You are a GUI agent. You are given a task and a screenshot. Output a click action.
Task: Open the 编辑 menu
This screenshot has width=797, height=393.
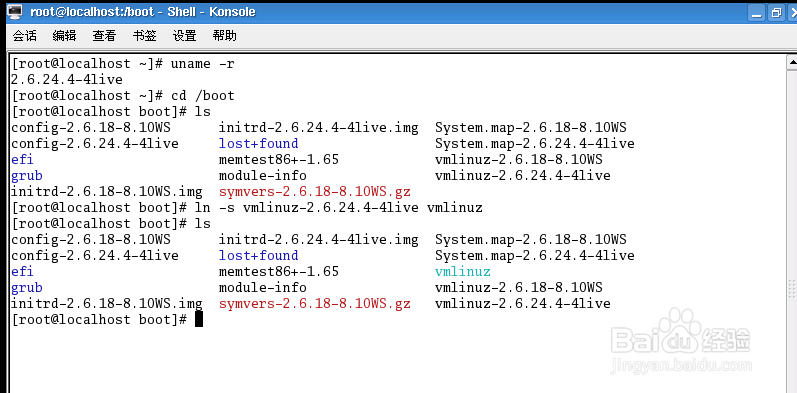pos(65,36)
